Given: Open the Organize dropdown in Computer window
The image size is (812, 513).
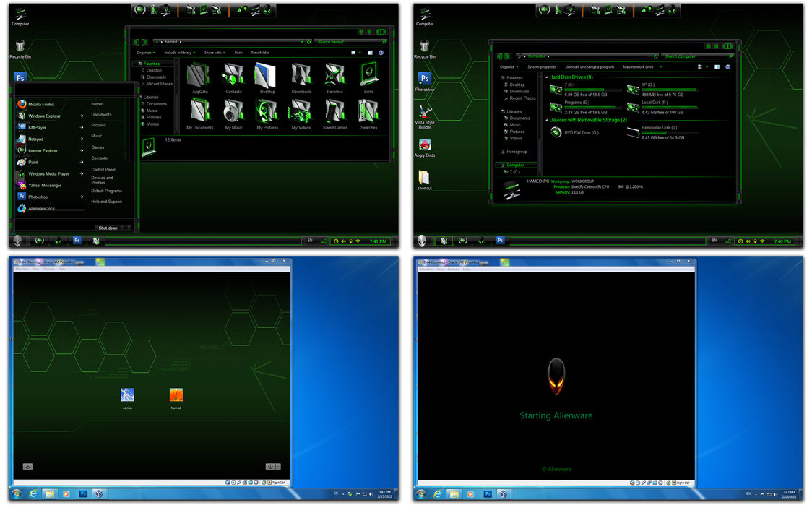Looking at the screenshot, I should [509, 67].
